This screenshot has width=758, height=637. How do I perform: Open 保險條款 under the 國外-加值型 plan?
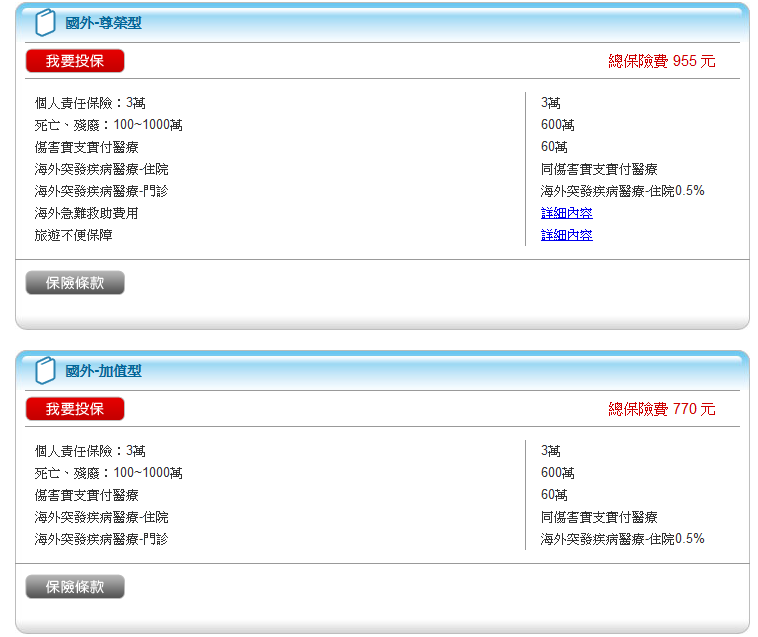pos(75,587)
